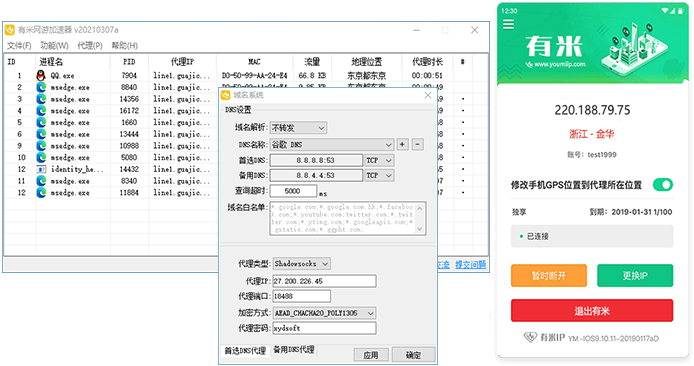The width and height of the screenshot is (694, 366).
Task: Click the 域名系统 dialog title icon
Action: [x=226, y=95]
